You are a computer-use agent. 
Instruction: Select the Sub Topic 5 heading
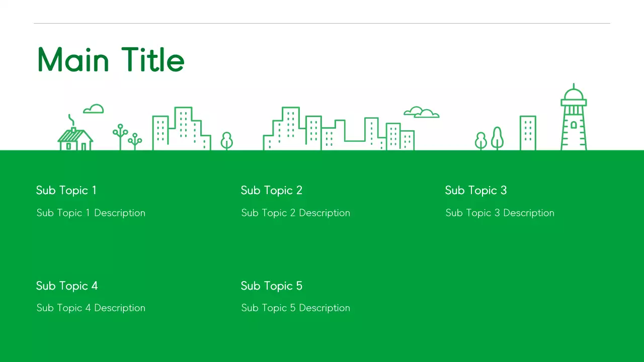[271, 286]
